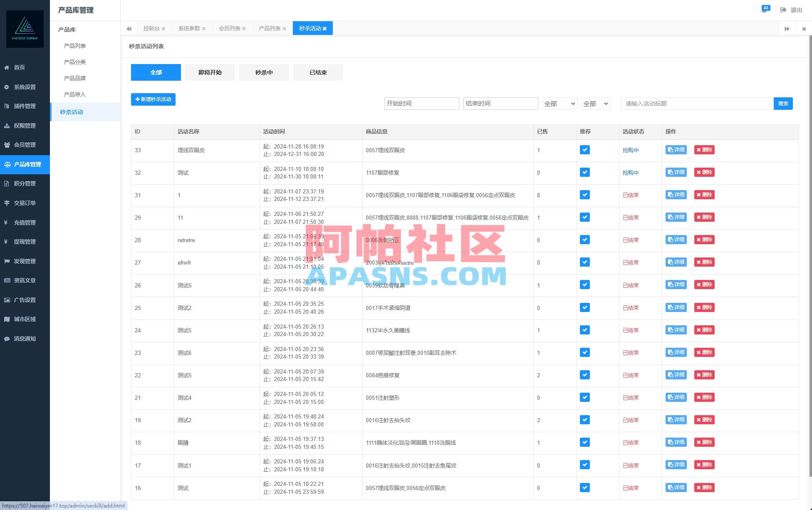Click the 退出 logout icon at top right
The width and height of the screenshot is (812, 510).
(x=790, y=10)
